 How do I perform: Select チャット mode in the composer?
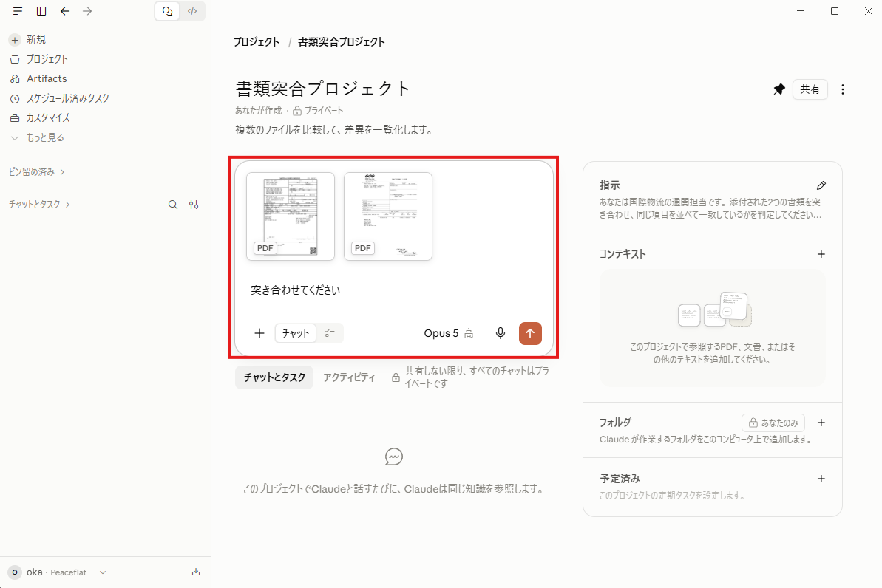[x=296, y=333]
